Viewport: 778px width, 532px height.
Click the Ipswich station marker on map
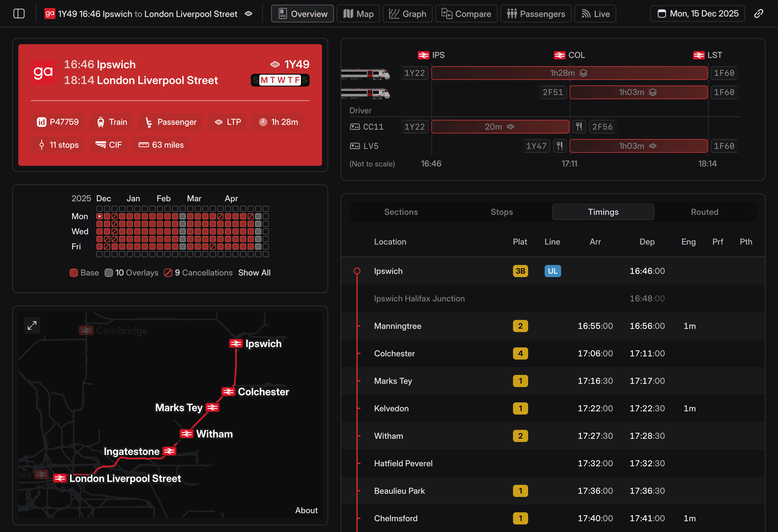236,344
